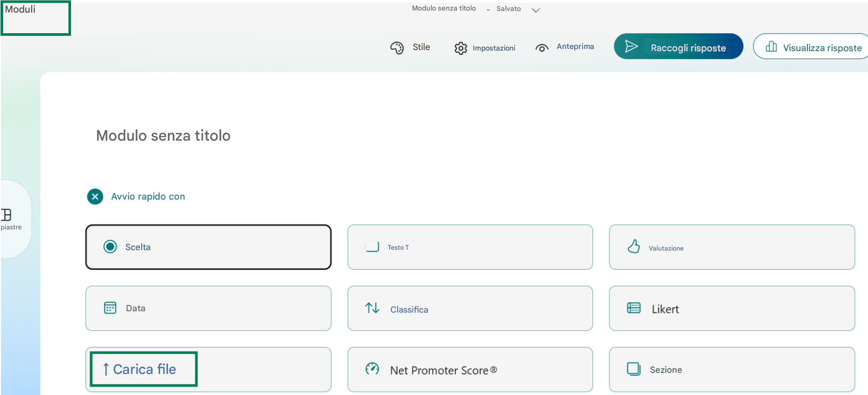Open the Anteprima preview link
Viewport: 868px width, 395px height.
[x=575, y=46]
